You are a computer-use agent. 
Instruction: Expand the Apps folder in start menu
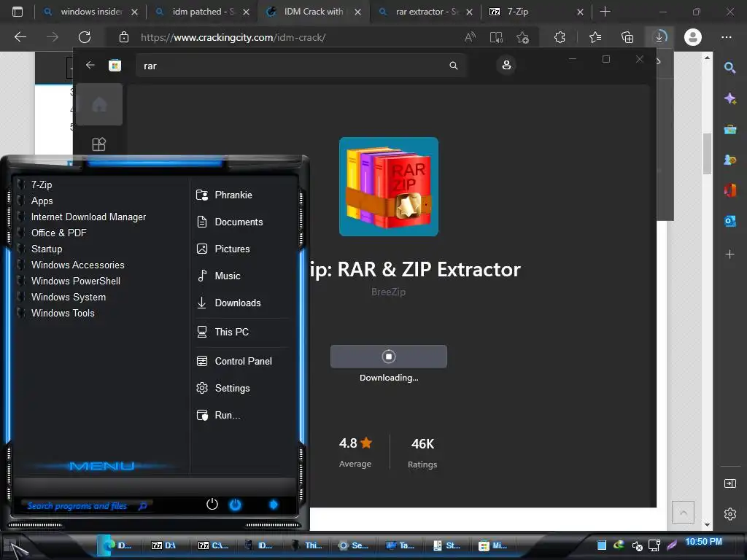tap(42, 201)
